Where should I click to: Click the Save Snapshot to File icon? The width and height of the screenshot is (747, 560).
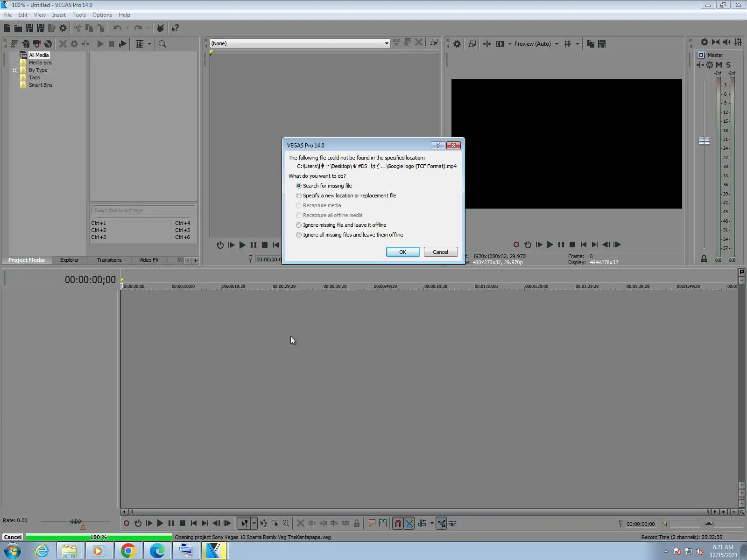click(x=602, y=44)
